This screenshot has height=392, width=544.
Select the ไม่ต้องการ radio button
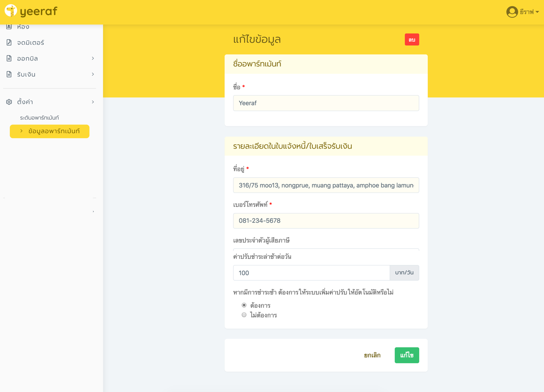click(244, 315)
